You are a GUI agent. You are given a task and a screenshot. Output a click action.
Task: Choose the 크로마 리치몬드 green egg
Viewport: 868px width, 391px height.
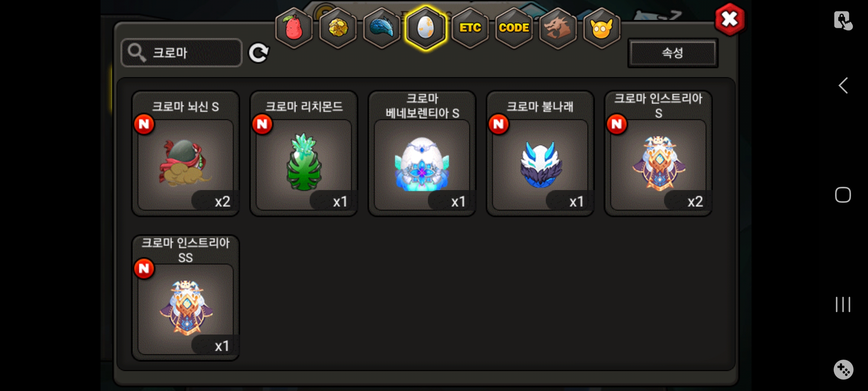(304, 154)
